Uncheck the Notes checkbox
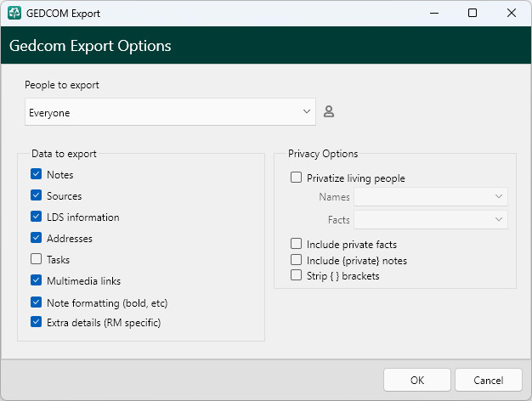This screenshot has width=532, height=401. click(36, 174)
